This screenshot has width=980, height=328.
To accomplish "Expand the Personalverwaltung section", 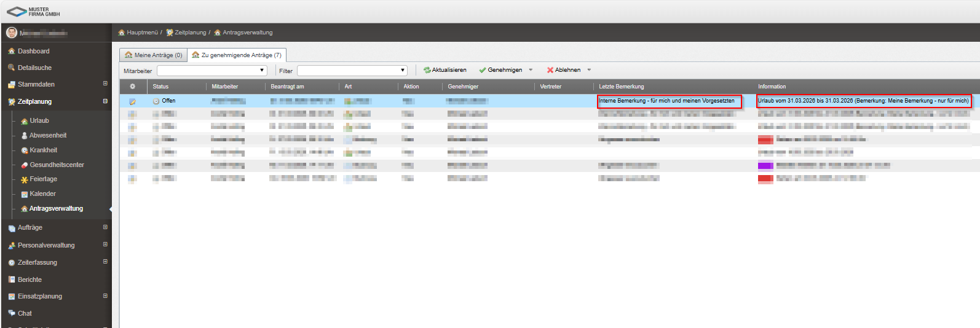I will coord(105,244).
